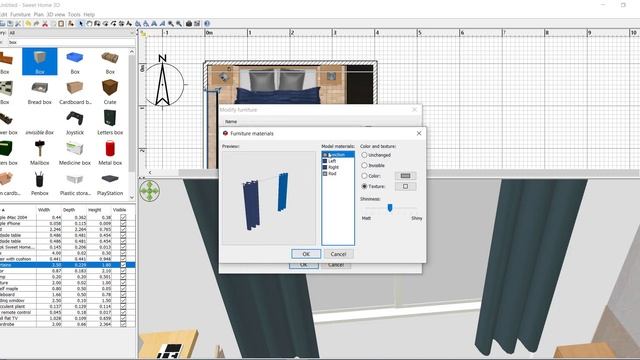
Task: Click the Zoom in magnifier icon
Action: pyautogui.click(x=171, y=24)
